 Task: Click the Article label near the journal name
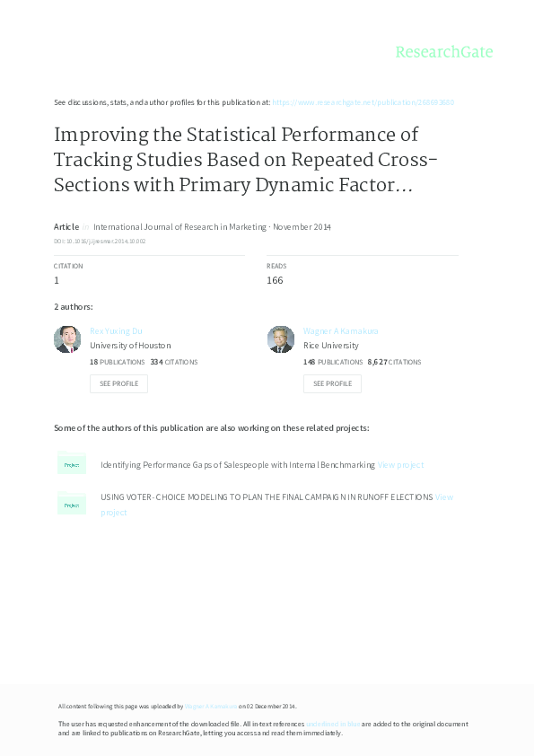point(66,227)
